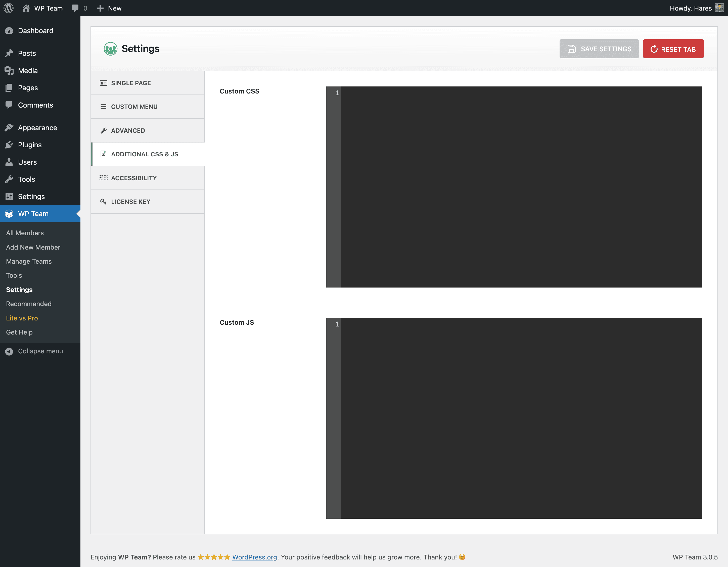Viewport: 728px width, 567px height.
Task: Click the Custom Menu list icon
Action: (103, 106)
